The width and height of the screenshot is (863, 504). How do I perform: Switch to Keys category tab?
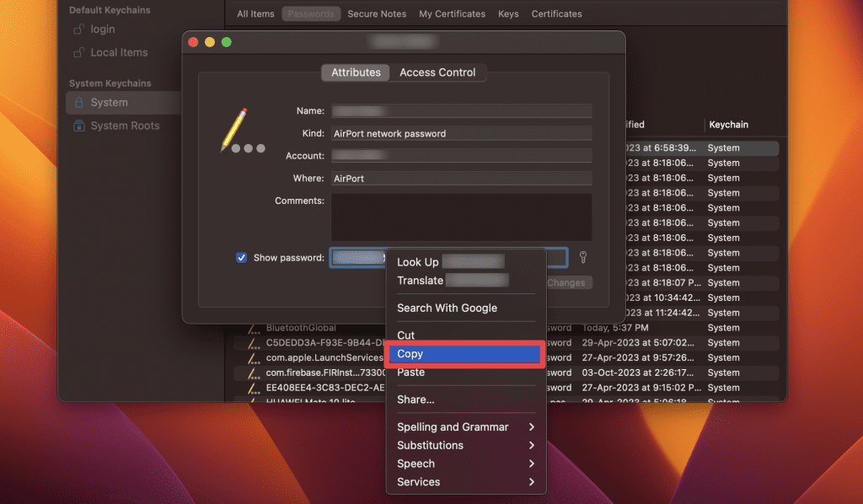[x=508, y=13]
